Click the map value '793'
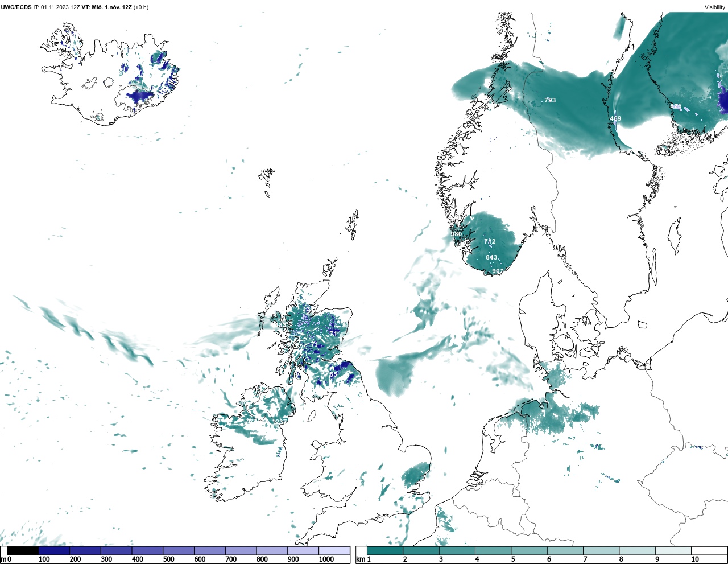This screenshot has height=564, width=728. click(550, 100)
